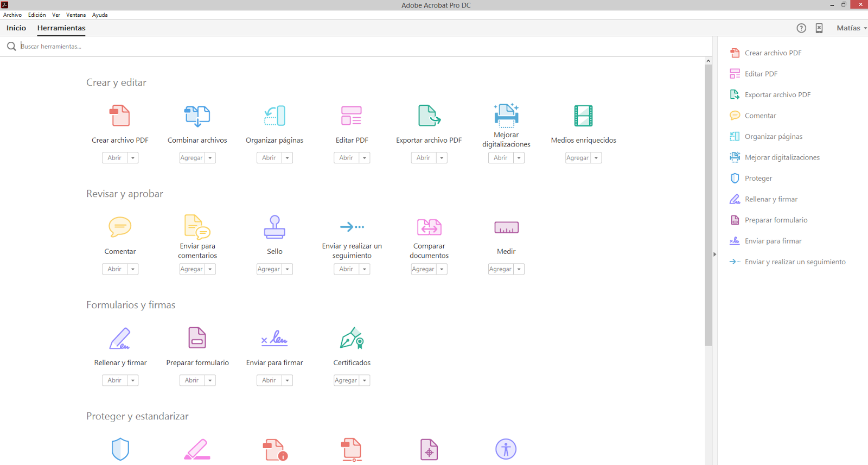Click Agregar button under Comparar documentos
Viewport: 868px width, 465px height.
point(424,269)
